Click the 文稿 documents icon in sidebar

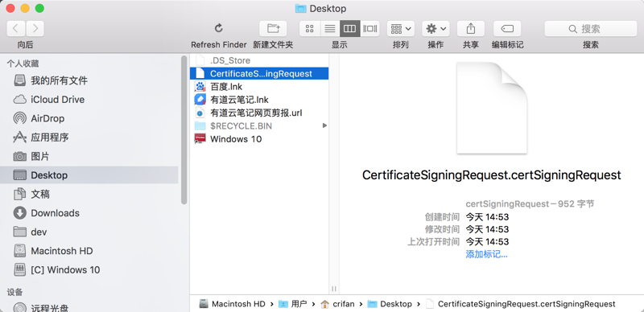click(x=19, y=194)
